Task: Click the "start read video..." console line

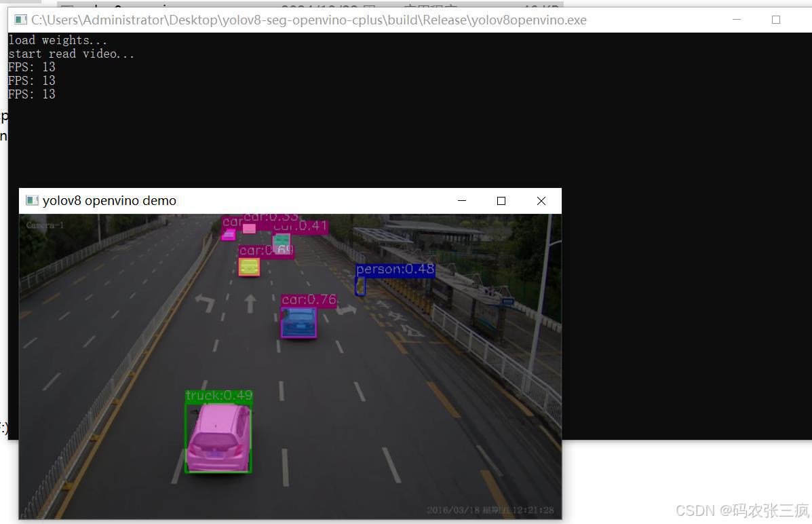Action: (x=71, y=54)
